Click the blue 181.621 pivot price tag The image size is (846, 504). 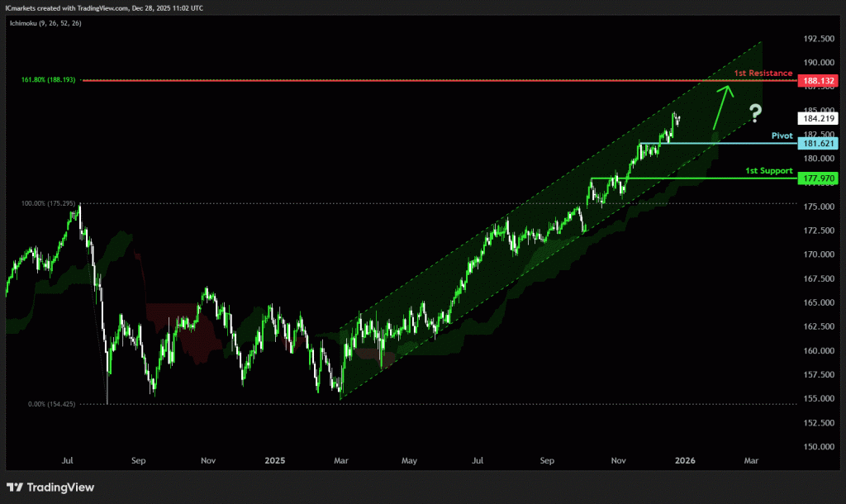818,144
